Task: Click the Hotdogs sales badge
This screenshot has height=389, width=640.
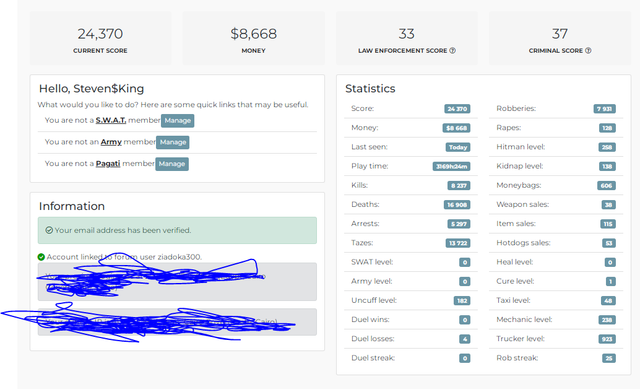Action: pyautogui.click(x=609, y=243)
